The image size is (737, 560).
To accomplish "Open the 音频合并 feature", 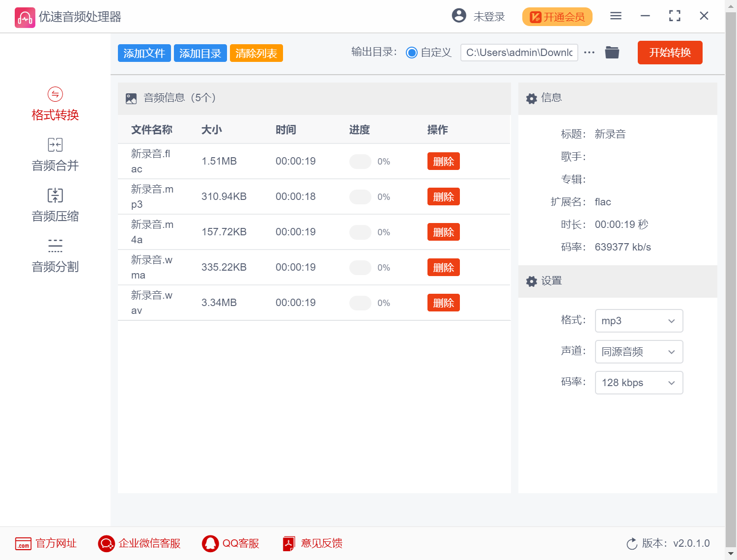I will (x=55, y=154).
